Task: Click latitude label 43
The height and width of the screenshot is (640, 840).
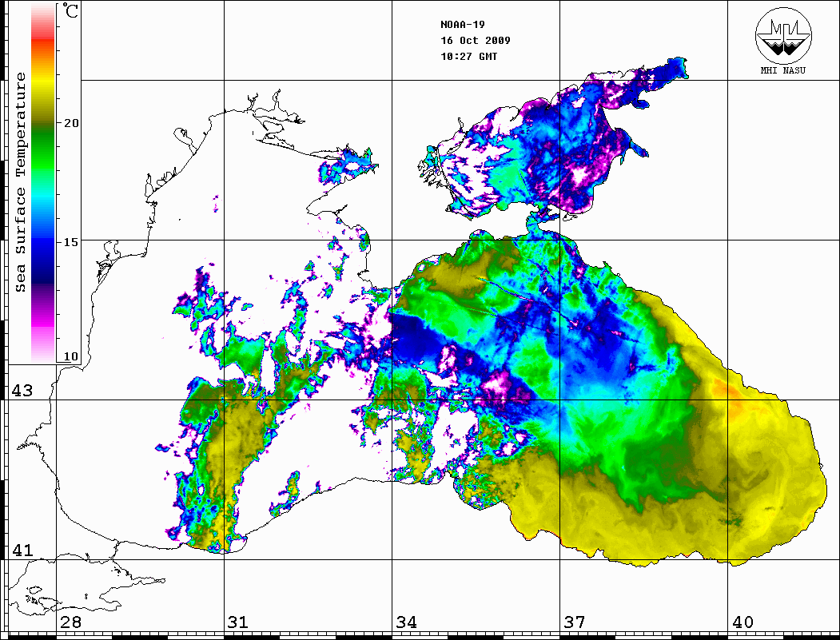Action: 22,391
